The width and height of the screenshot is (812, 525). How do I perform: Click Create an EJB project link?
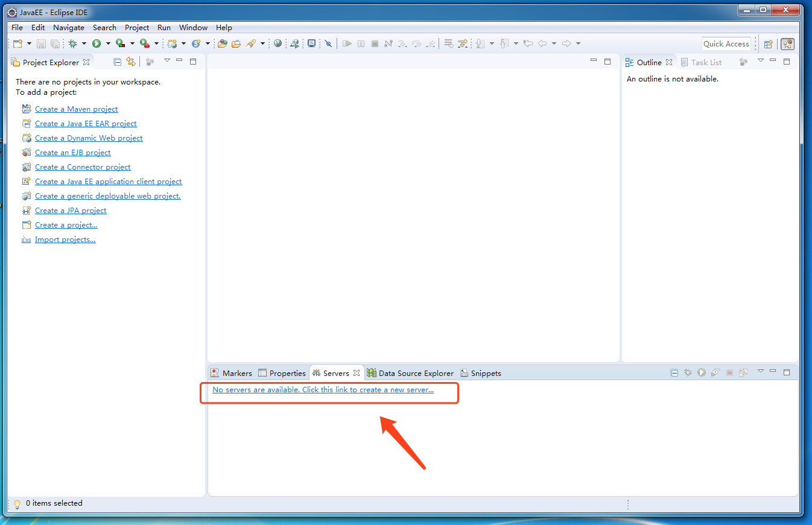73,153
